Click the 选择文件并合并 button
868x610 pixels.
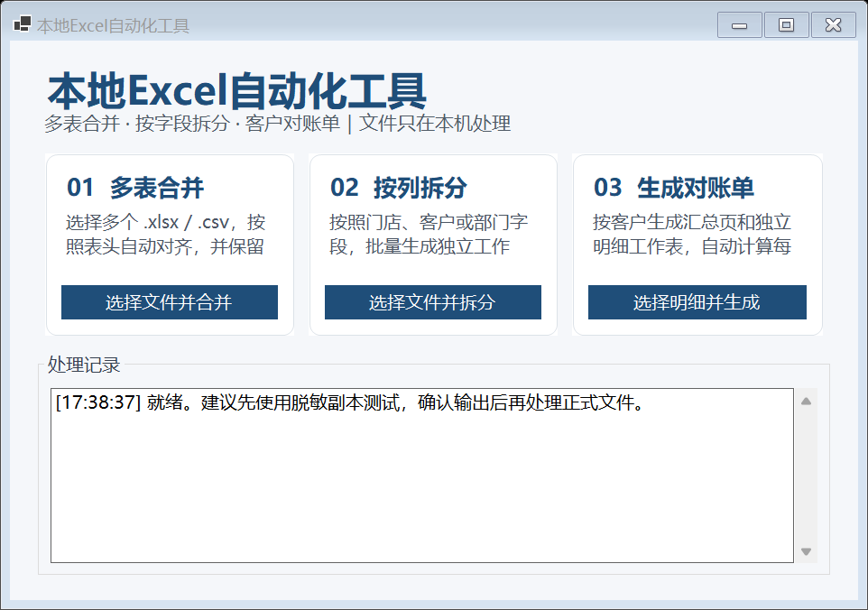(170, 302)
